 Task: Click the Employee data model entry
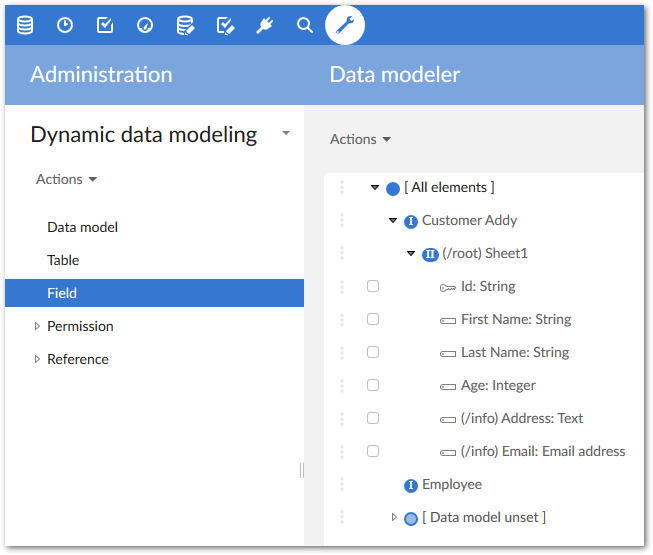tap(451, 484)
